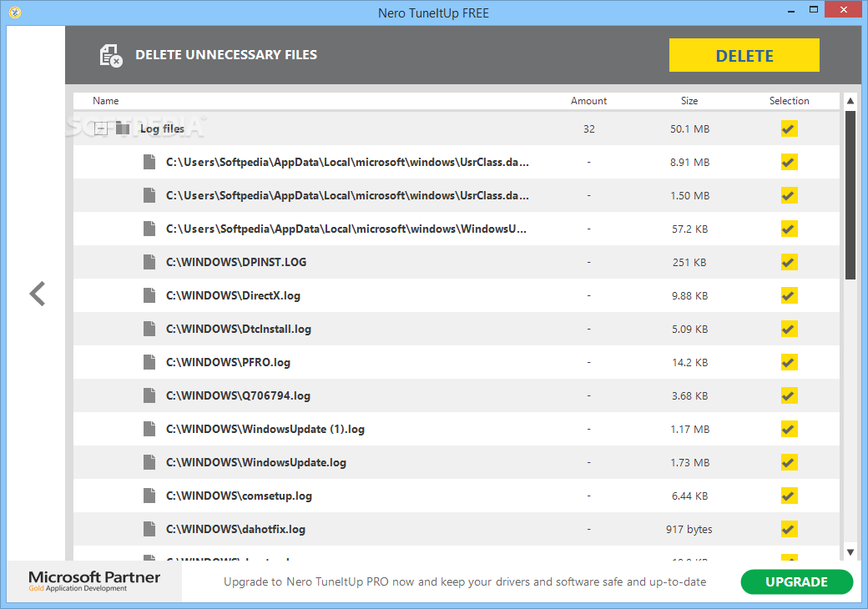Click the Nero TuneItUp app icon in title bar
868x609 pixels.
[x=15, y=13]
